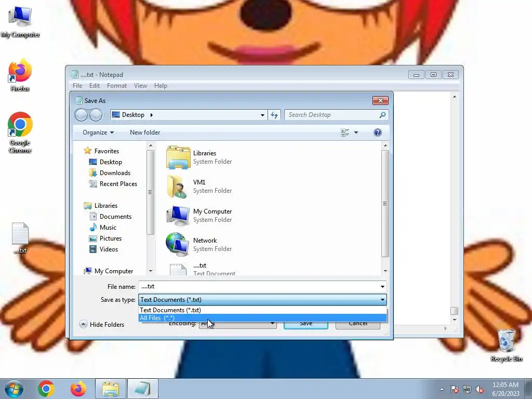Select the Firefox desktop shortcut
The height and width of the screenshot is (399, 532).
coord(20,75)
